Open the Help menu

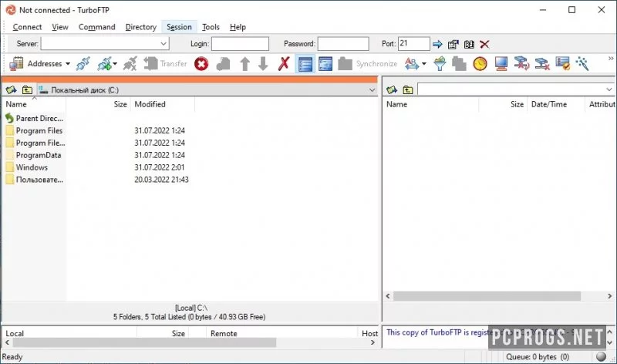238,27
